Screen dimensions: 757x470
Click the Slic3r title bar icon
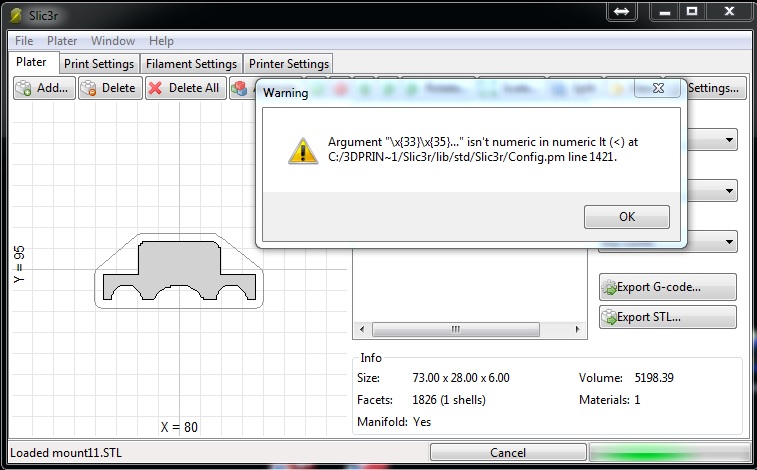click(x=16, y=15)
